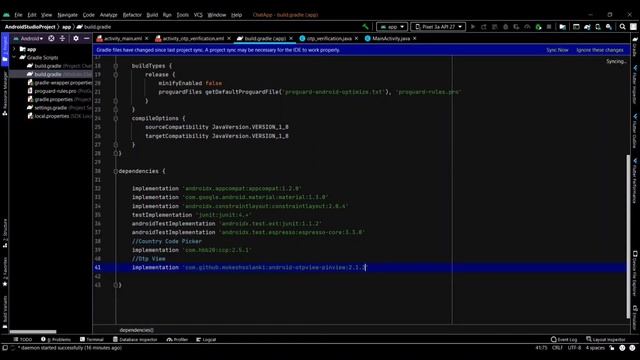Open the AVD Manager phone icon
Viewport: 640px width, 360px height.
(598, 27)
